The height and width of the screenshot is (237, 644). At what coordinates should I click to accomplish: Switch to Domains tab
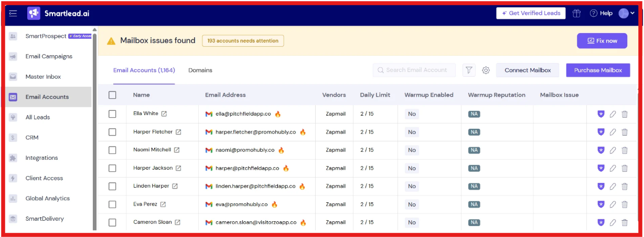pyautogui.click(x=200, y=70)
